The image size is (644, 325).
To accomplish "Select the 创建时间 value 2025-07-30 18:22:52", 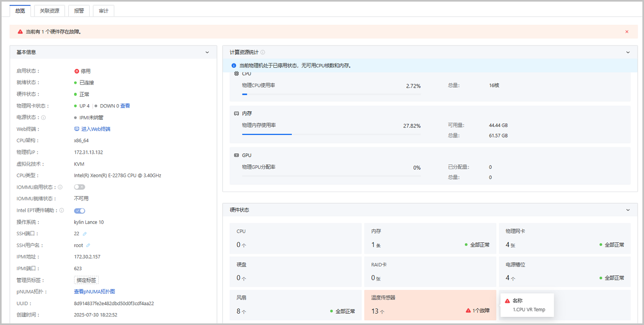I will coord(96,315).
